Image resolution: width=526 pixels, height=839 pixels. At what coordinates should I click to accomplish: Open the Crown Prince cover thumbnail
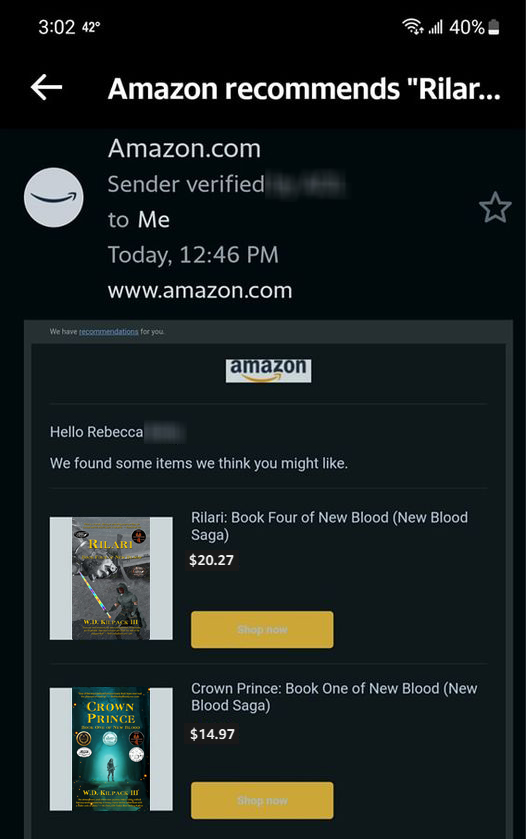(x=111, y=749)
